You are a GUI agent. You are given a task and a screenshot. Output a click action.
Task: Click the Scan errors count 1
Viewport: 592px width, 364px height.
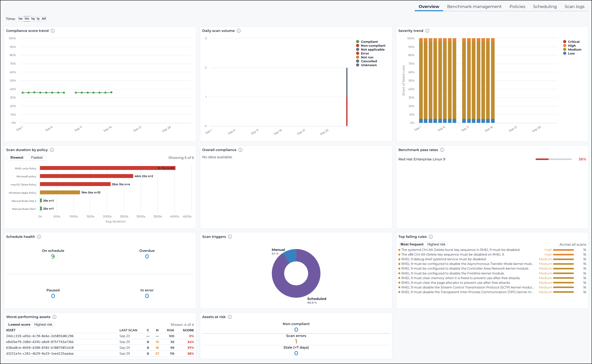click(296, 342)
